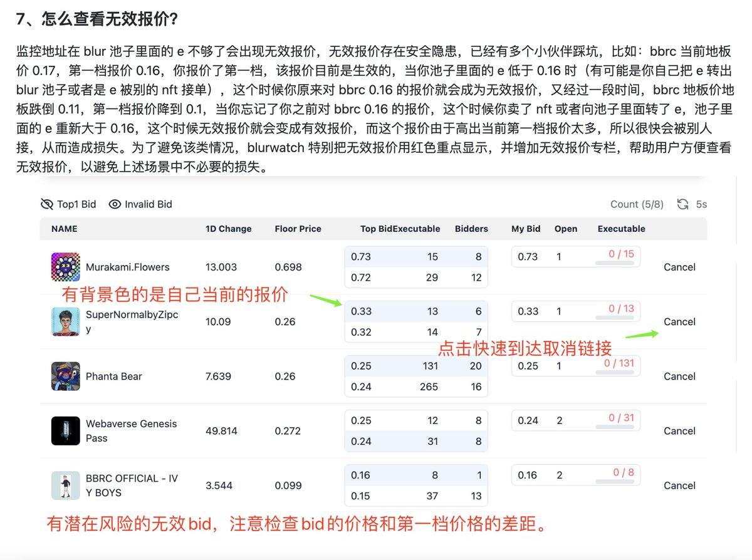
Task: Click the BBRC OFFICIAL executable progress bar
Action: coord(615,482)
